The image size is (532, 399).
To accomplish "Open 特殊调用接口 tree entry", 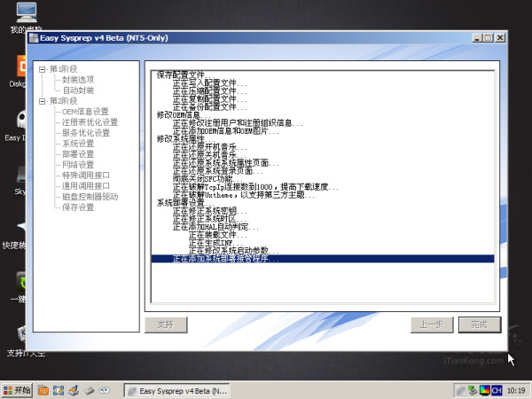I will [86, 176].
